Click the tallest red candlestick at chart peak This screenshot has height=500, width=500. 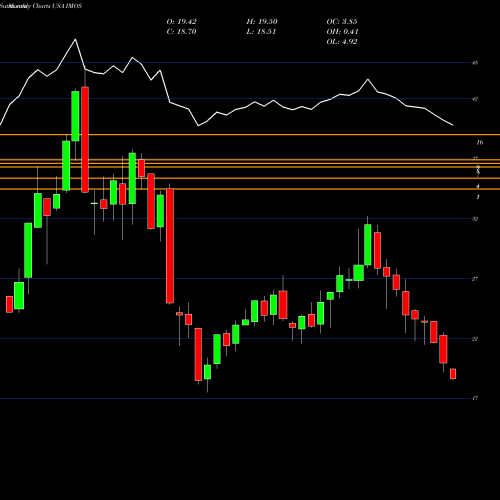point(85,139)
